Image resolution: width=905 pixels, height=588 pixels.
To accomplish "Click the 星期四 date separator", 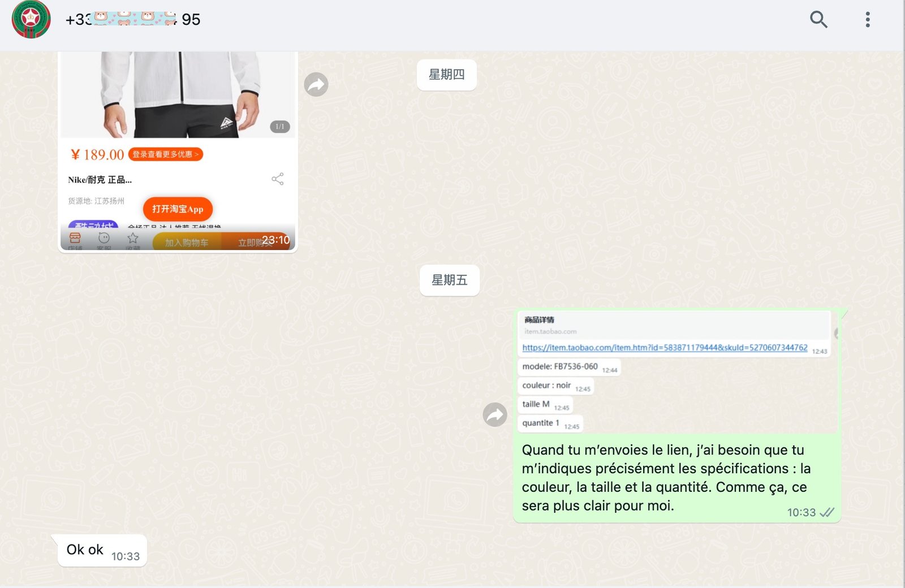I will pos(446,75).
